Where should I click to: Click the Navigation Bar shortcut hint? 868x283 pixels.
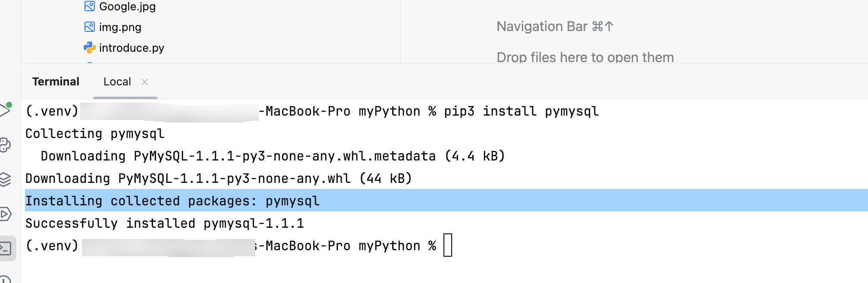coord(555,26)
